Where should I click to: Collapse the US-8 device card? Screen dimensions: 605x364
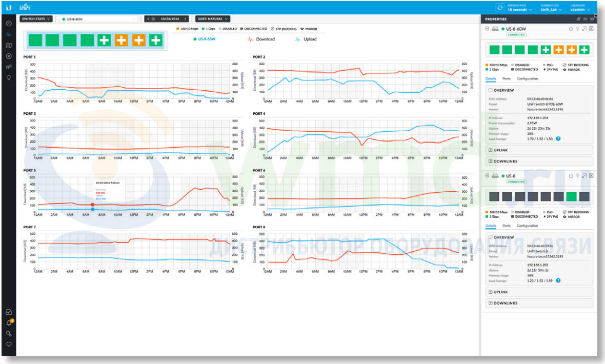coord(487,176)
